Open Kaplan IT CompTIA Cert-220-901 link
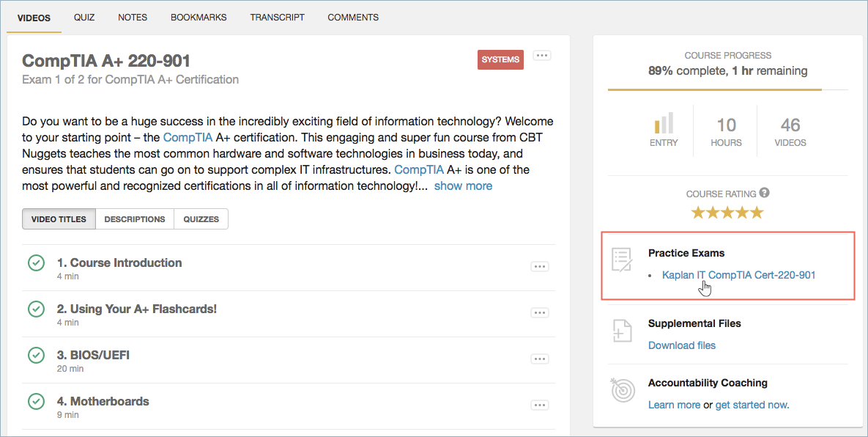 click(738, 275)
